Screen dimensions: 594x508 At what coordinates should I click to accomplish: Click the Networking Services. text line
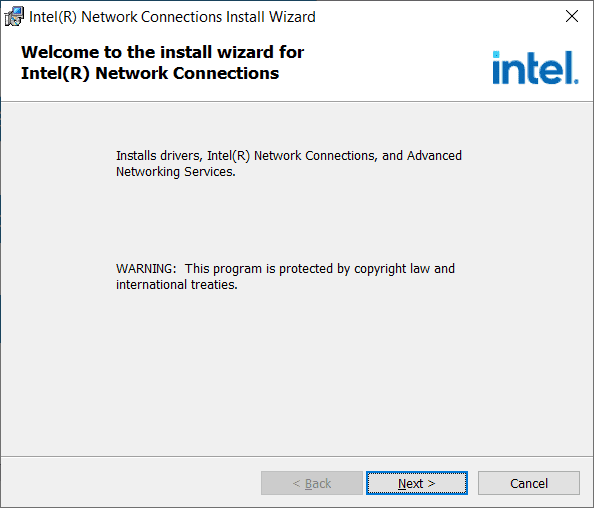[x=176, y=172]
